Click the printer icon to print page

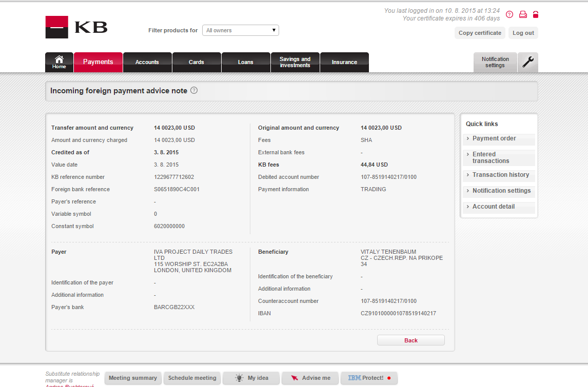(x=523, y=14)
